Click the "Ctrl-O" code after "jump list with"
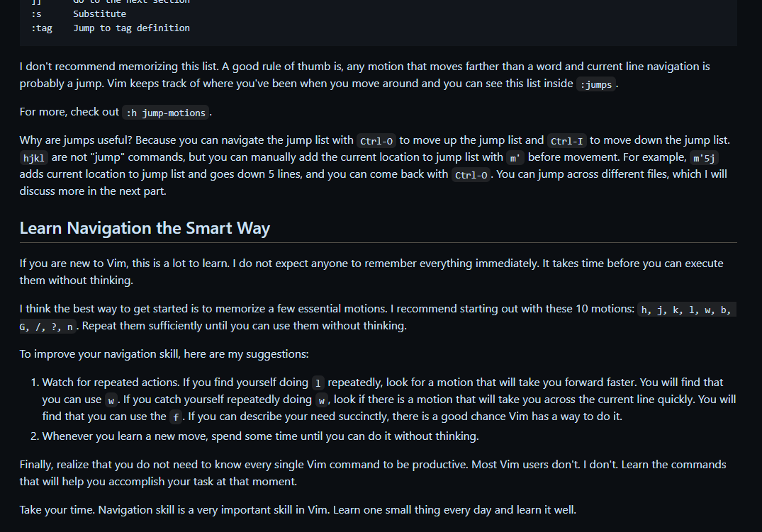Viewport: 762px width, 532px height. [x=376, y=140]
